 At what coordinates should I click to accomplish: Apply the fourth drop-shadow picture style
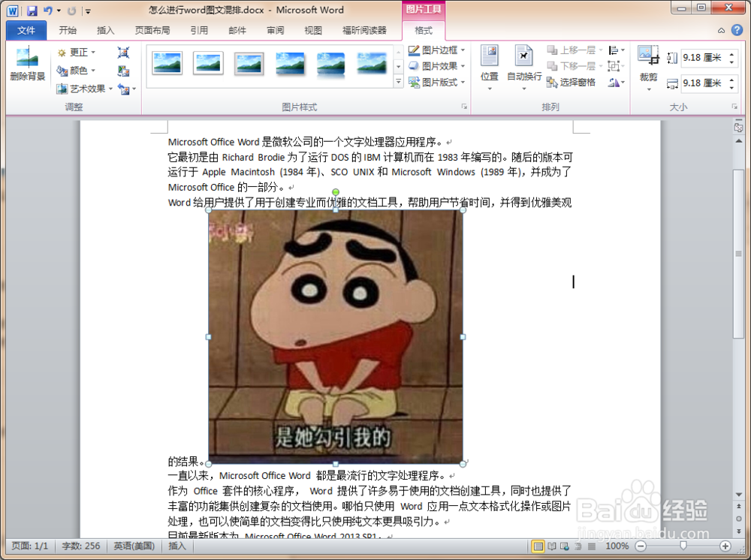(290, 63)
